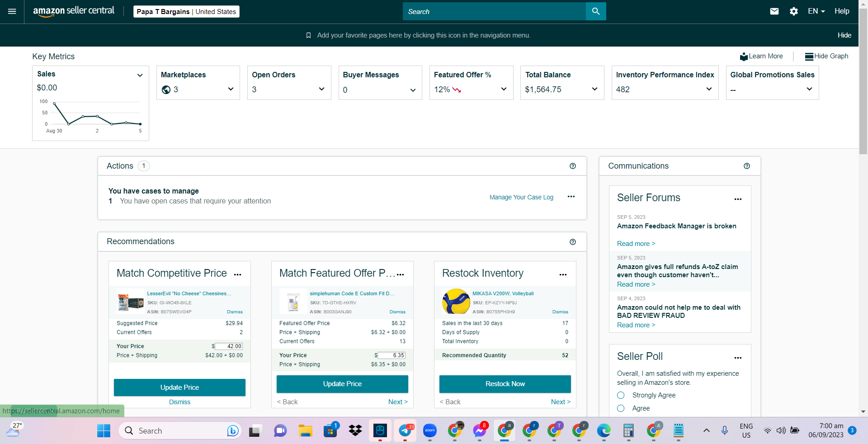
Task: Click the Restock Now button
Action: point(505,384)
